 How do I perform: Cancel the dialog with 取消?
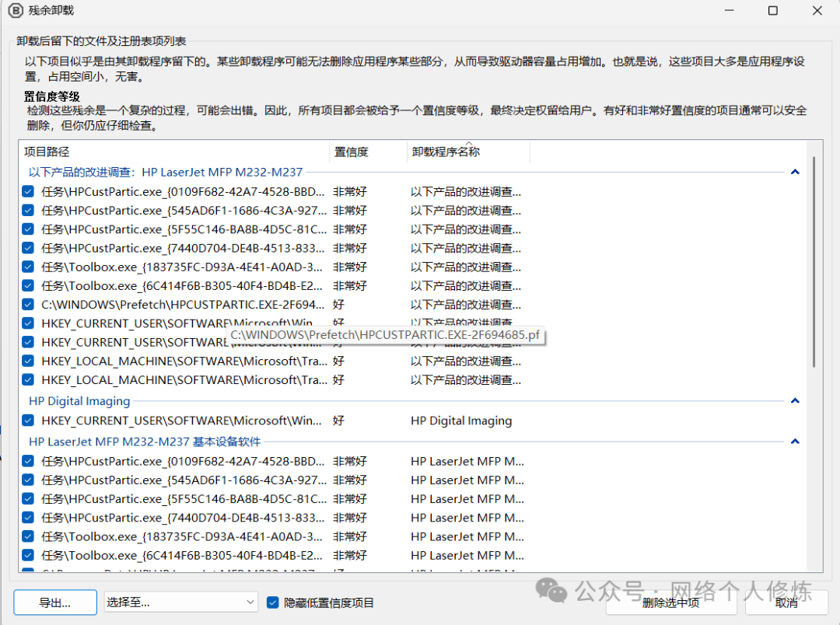click(786, 602)
